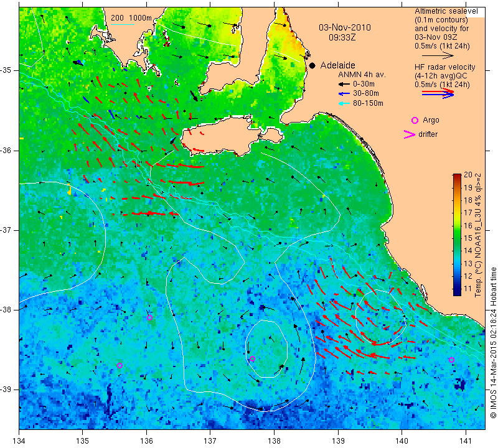Click latitude axis label -39
This screenshot has width=498, height=448.
coord(6,390)
